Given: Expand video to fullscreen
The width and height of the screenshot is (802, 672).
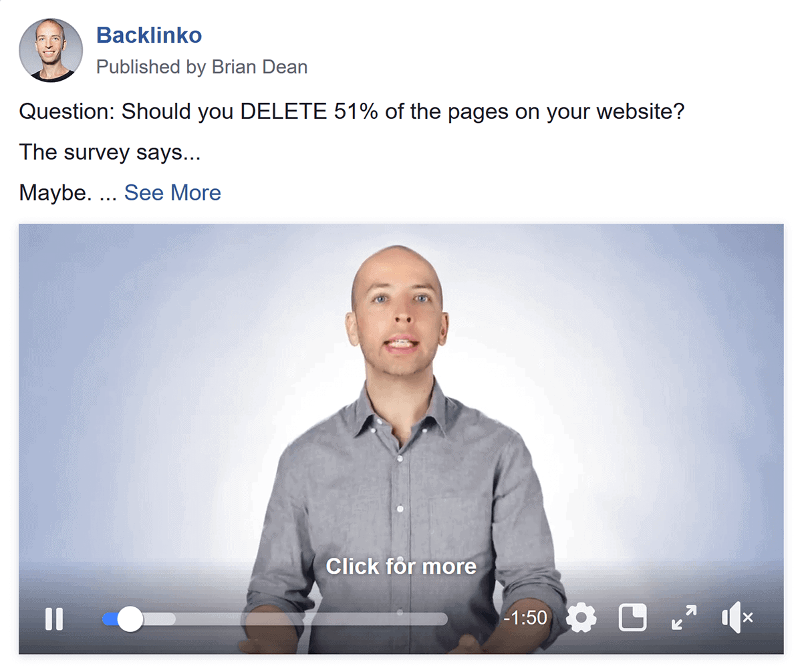Looking at the screenshot, I should [684, 619].
